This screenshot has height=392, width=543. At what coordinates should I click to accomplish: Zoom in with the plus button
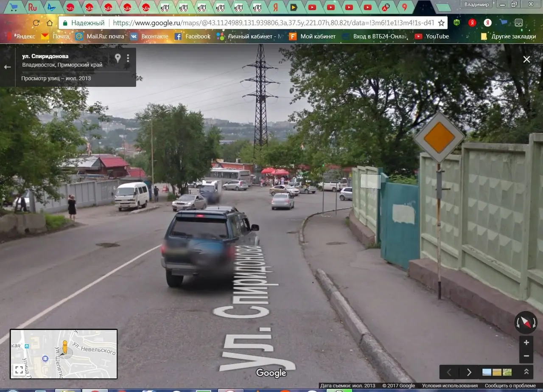click(x=526, y=343)
